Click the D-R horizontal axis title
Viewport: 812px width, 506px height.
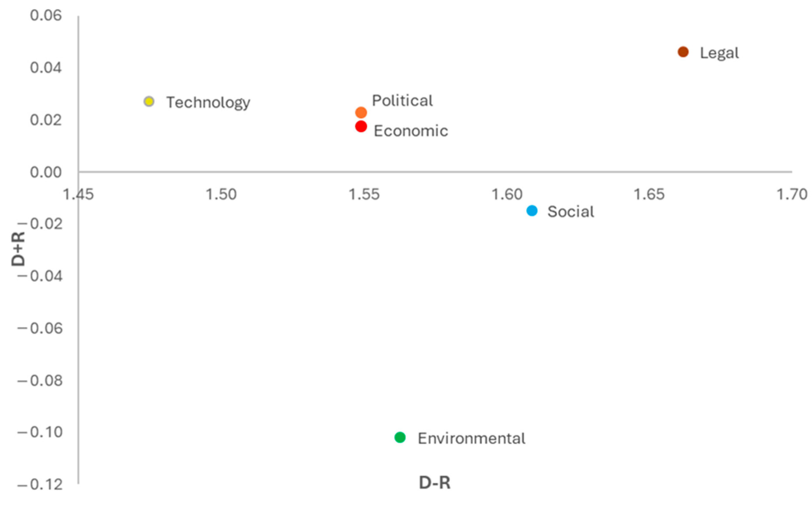(x=434, y=483)
